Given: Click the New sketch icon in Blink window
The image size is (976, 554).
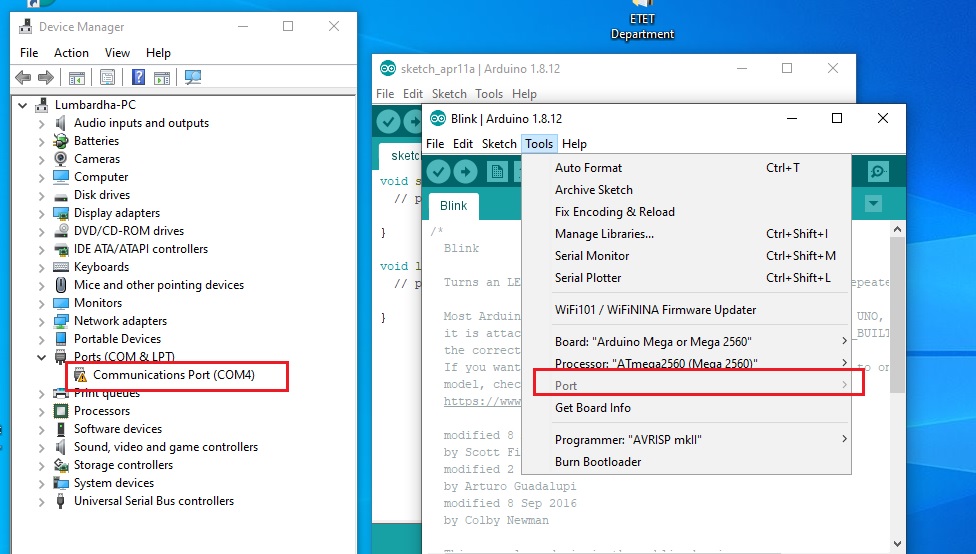Looking at the screenshot, I should (497, 172).
